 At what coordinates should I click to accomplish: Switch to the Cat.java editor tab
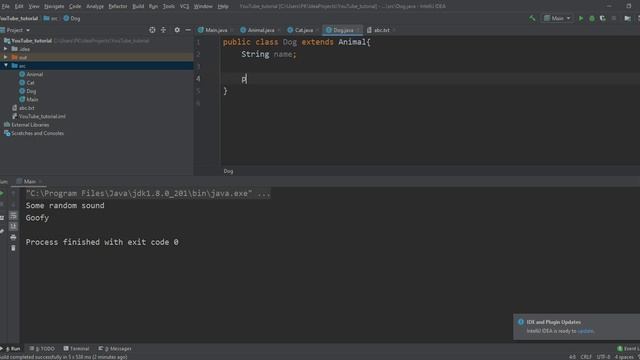(303, 30)
